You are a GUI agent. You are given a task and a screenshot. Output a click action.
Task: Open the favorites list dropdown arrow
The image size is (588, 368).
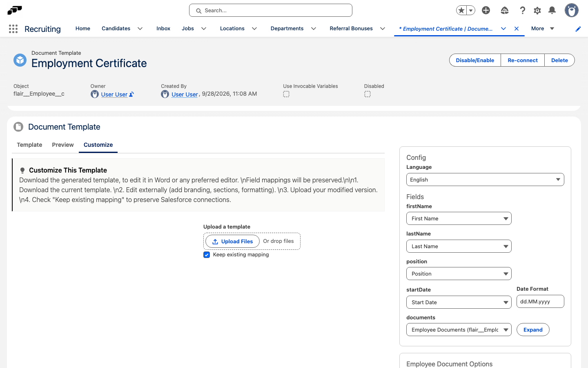(471, 10)
